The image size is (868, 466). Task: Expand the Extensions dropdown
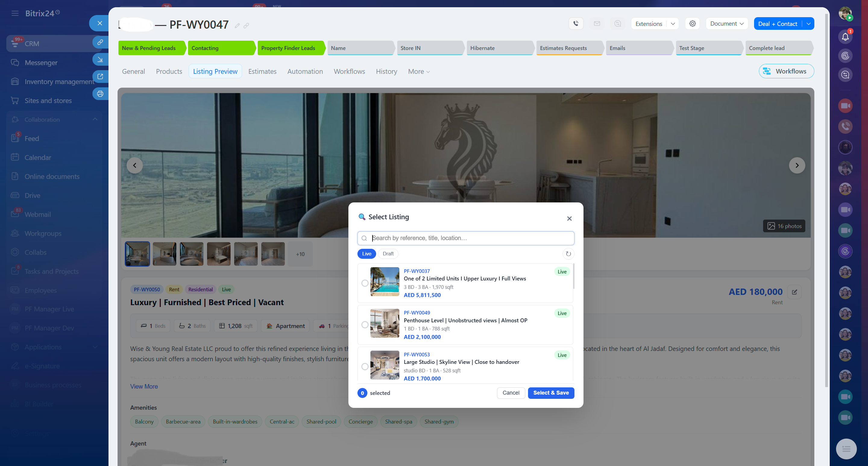673,23
